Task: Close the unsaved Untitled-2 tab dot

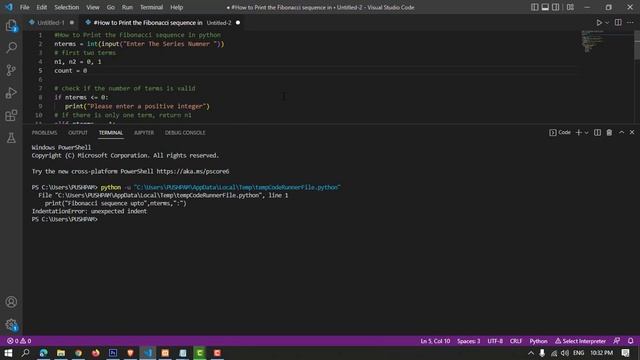Action: click(x=238, y=23)
